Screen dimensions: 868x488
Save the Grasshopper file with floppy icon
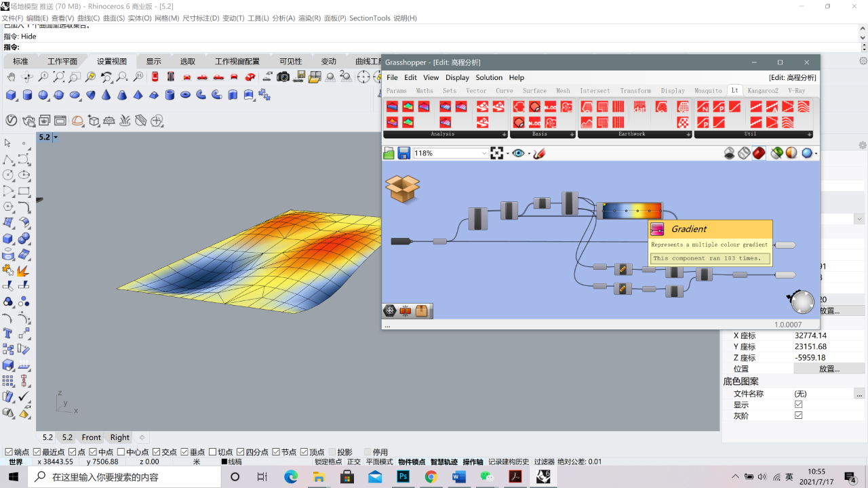tap(403, 153)
